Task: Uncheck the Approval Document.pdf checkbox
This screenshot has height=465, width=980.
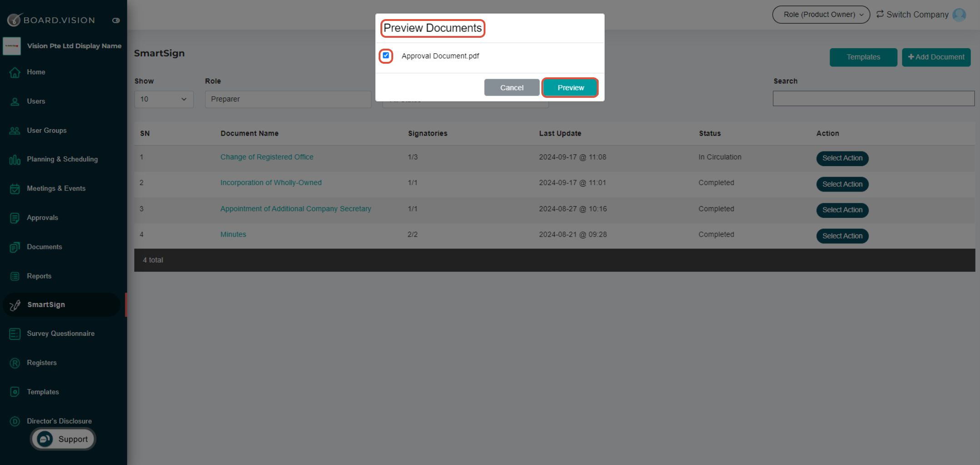Action: pyautogui.click(x=386, y=56)
